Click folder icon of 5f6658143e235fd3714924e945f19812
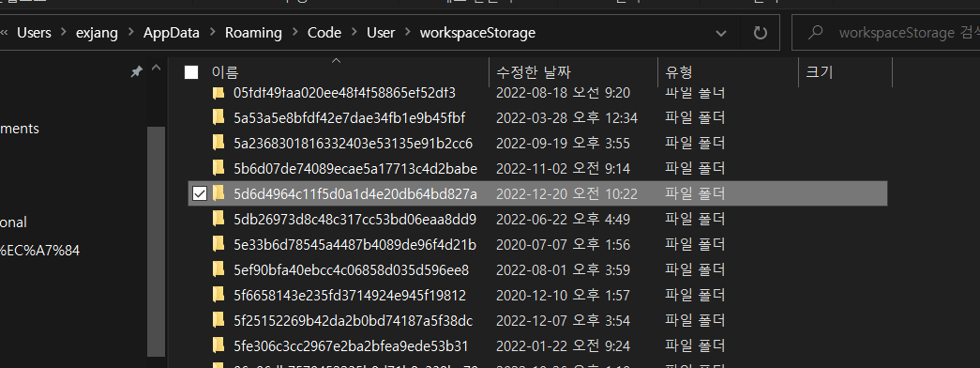This screenshot has width=980, height=368. coord(219,294)
